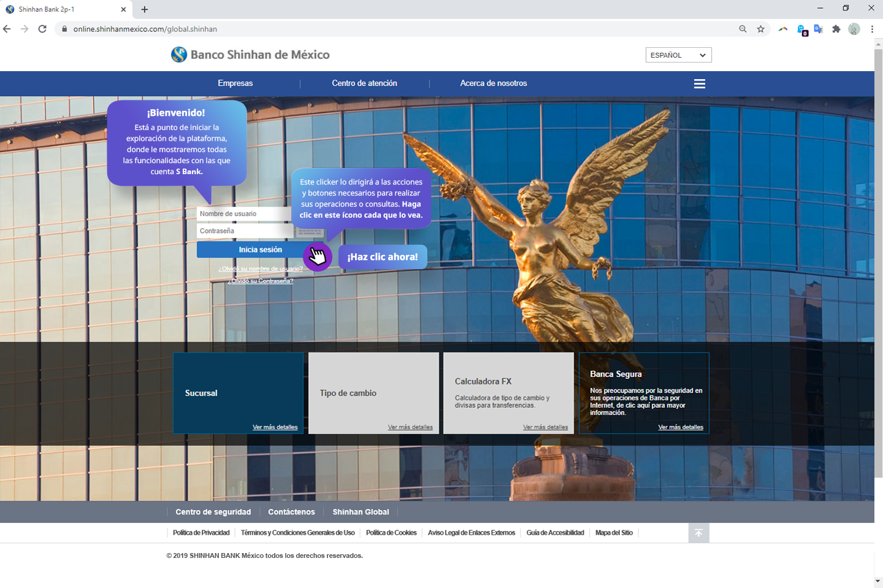Image resolution: width=883 pixels, height=588 pixels.
Task: Open the ¿Olvidó su nombre de usuario? link
Action: tap(261, 269)
